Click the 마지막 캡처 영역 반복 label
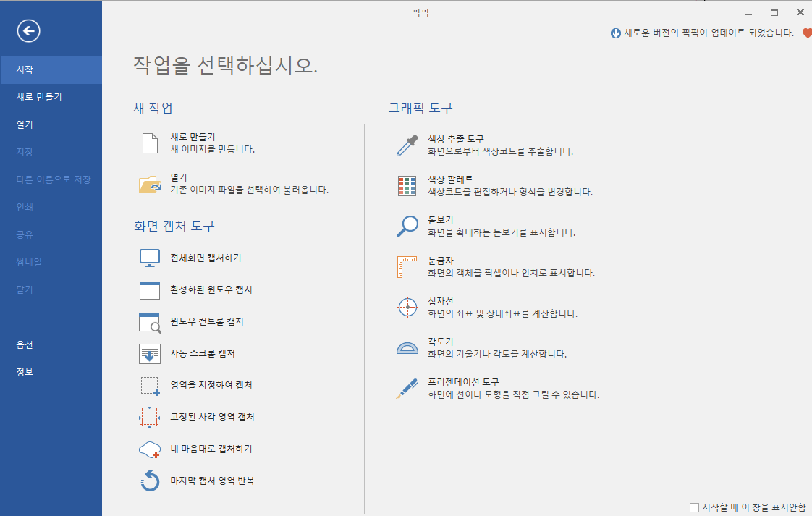The image size is (812, 516). tap(212, 481)
